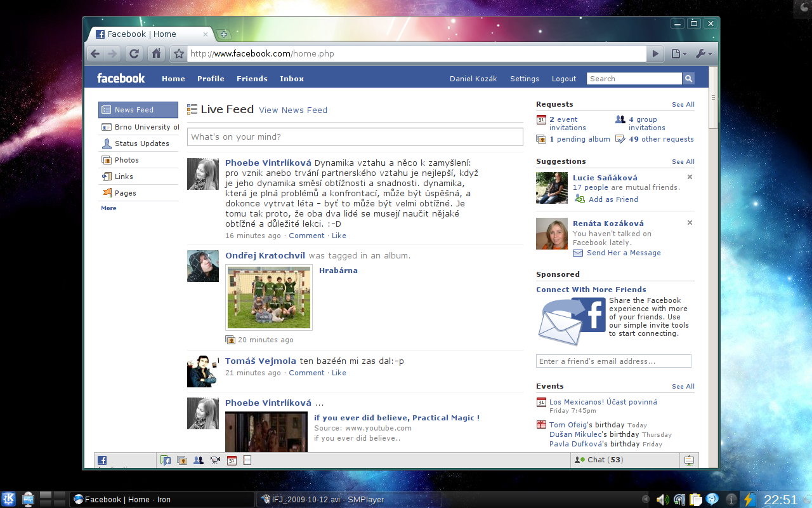Click Send Her a Message link
The height and width of the screenshot is (508, 812).
point(624,253)
